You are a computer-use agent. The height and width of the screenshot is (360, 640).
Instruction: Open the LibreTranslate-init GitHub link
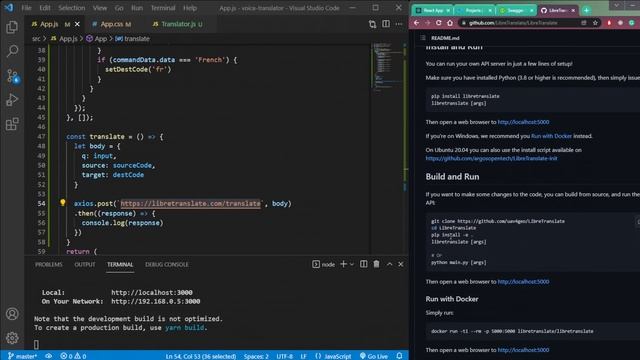491,158
